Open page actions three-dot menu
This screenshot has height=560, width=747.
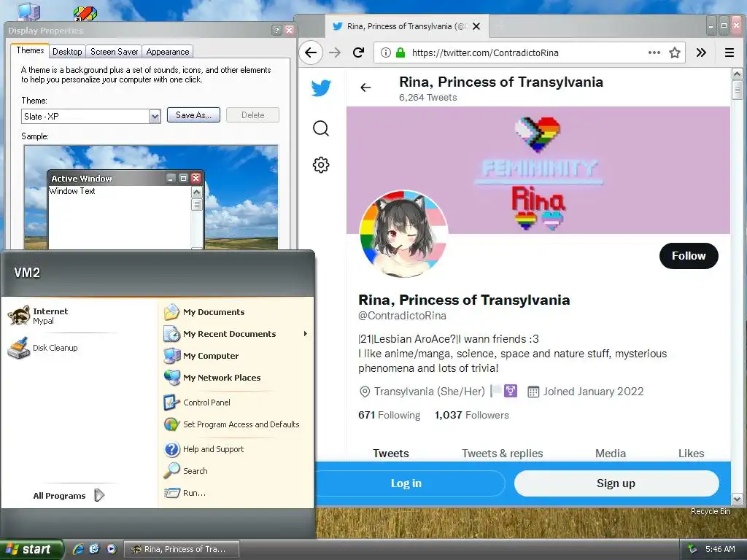(x=654, y=52)
